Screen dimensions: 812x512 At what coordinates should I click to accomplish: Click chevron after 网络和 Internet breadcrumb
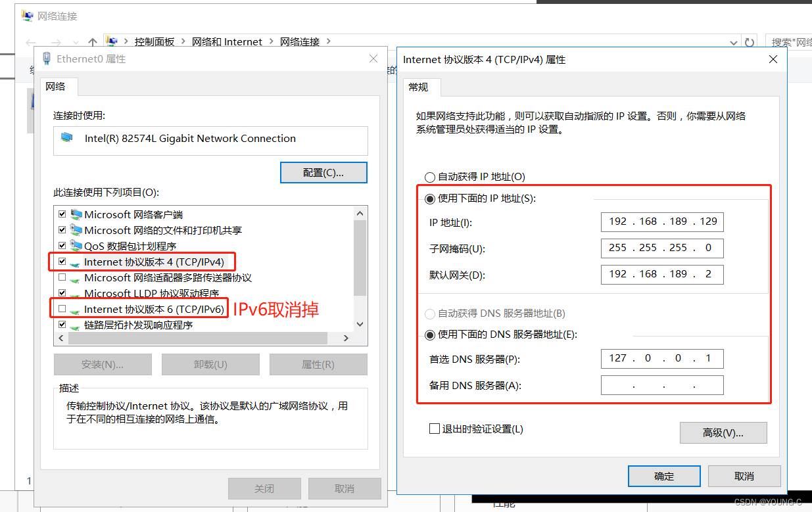[x=270, y=42]
